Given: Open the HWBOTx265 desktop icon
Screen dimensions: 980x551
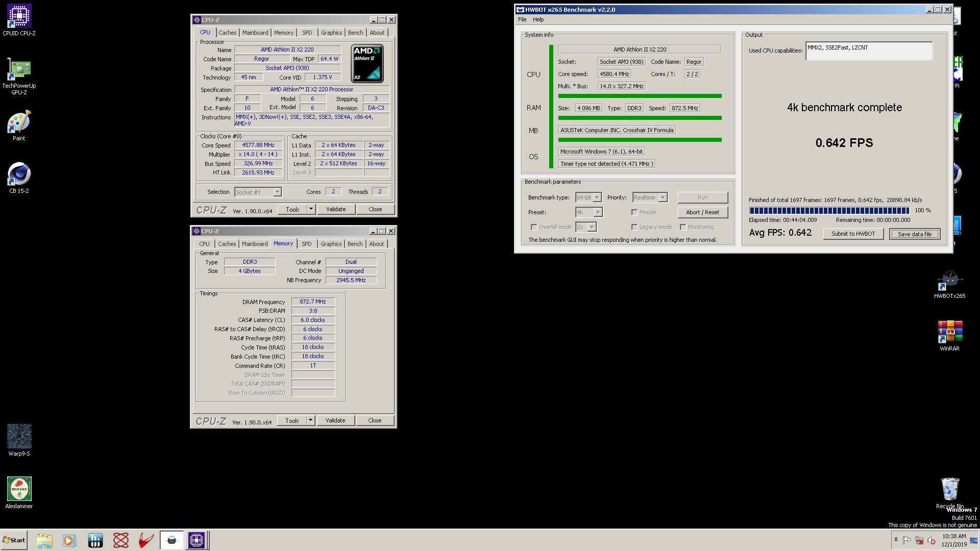Looking at the screenshot, I should click(949, 284).
